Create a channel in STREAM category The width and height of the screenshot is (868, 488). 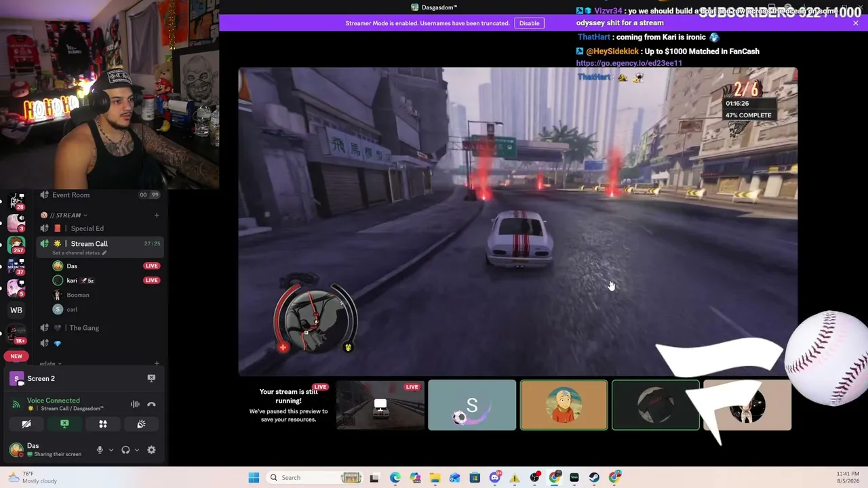tap(157, 215)
